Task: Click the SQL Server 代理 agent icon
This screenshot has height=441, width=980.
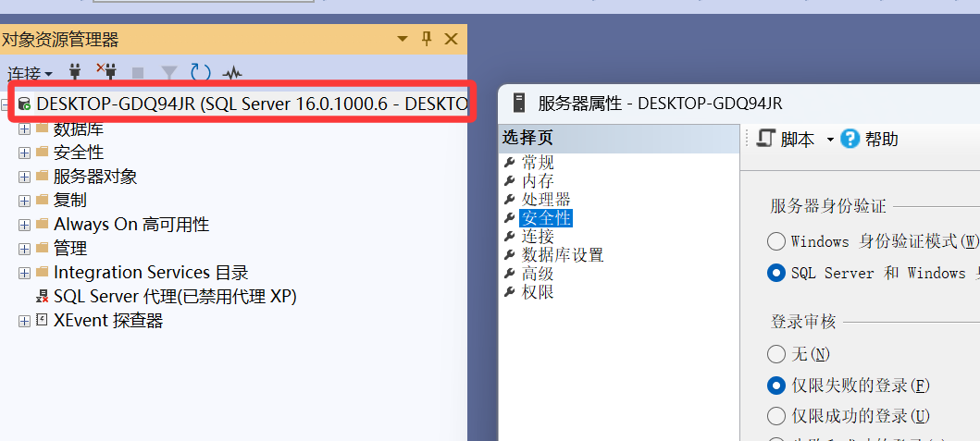Action: 42,297
